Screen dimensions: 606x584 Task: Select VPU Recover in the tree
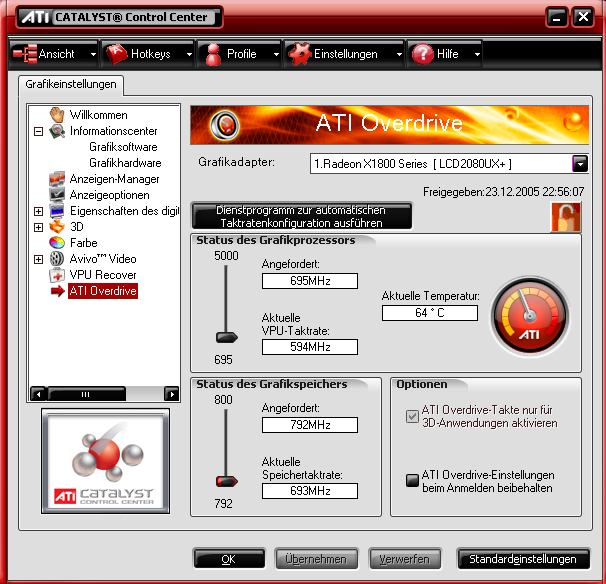point(103,275)
